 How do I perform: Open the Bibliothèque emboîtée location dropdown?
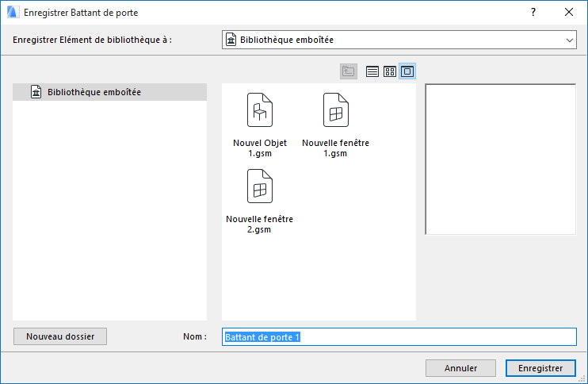click(399, 40)
